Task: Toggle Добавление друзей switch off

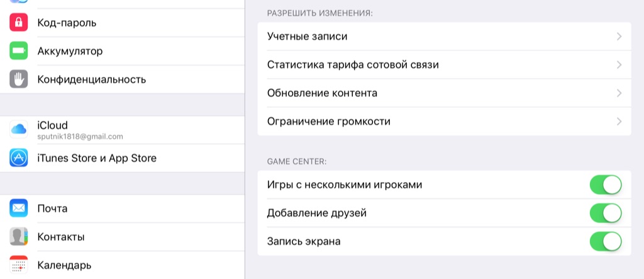Action: pyautogui.click(x=605, y=213)
